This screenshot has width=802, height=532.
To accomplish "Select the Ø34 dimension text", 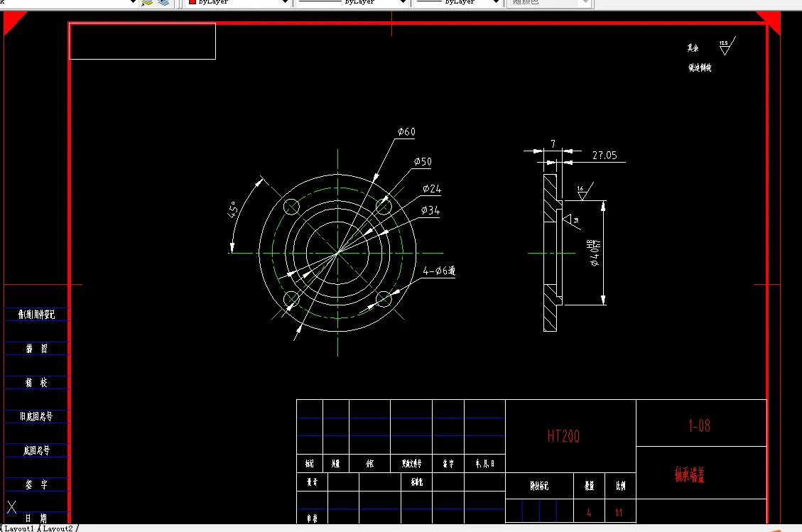I will click(x=430, y=210).
